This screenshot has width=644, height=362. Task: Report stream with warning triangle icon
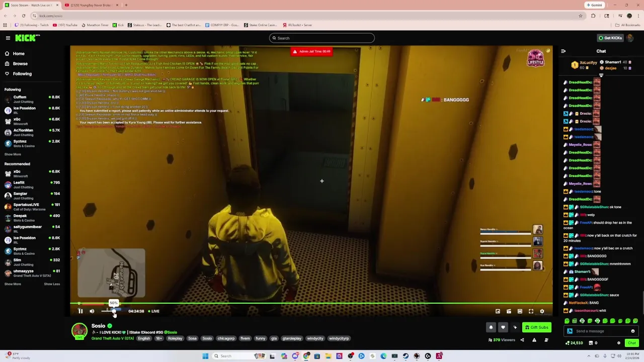point(534,340)
